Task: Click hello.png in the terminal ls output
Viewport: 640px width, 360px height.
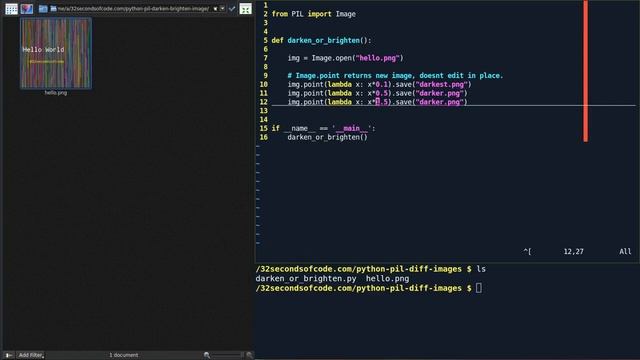Action: [x=387, y=279]
